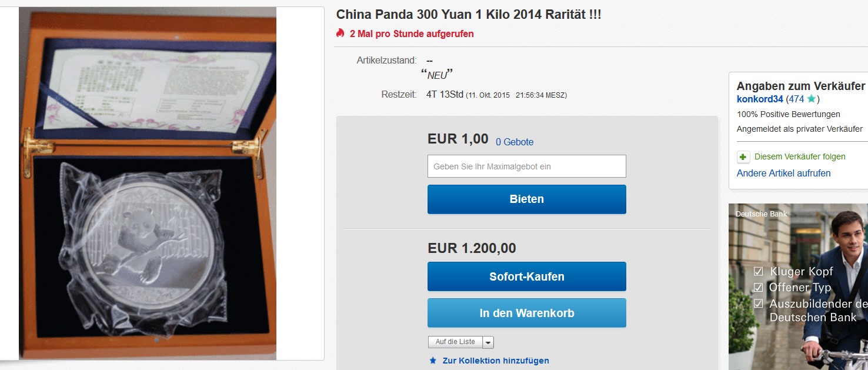Click the first checkbox icon in Deutsche Bank ad

[759, 272]
